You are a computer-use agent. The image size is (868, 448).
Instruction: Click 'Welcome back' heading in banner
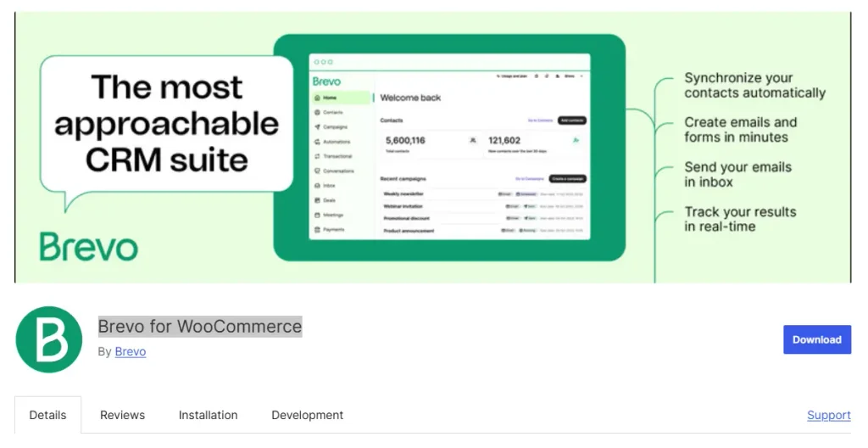[410, 98]
